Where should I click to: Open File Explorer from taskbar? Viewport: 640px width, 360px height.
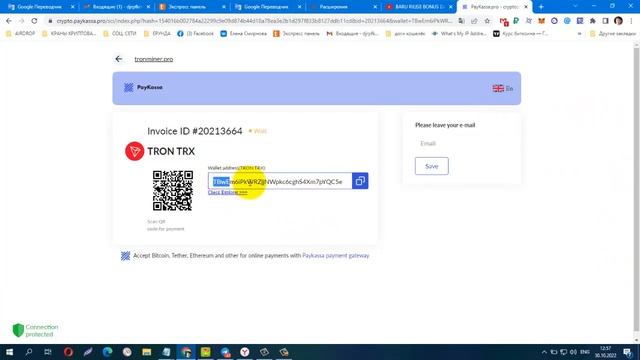pos(147,352)
